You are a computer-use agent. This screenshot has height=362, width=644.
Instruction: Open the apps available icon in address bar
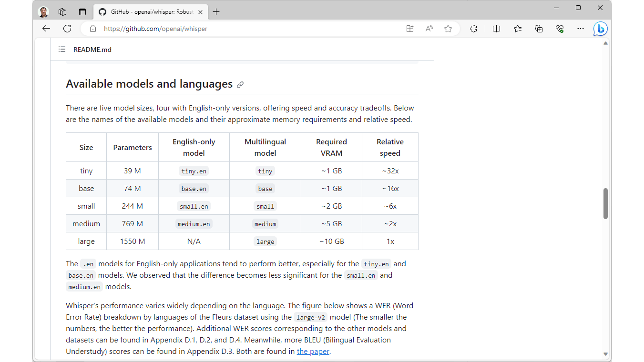[x=409, y=29]
